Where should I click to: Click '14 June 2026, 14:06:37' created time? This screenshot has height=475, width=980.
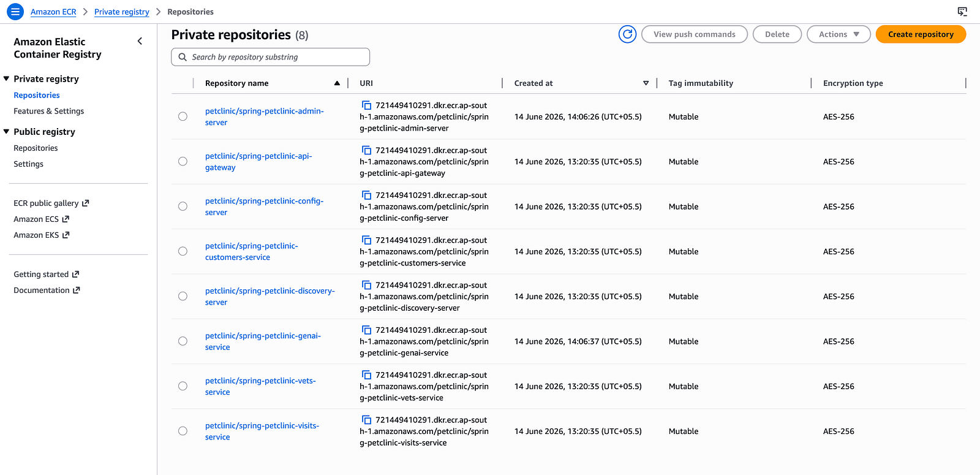pyautogui.click(x=578, y=341)
